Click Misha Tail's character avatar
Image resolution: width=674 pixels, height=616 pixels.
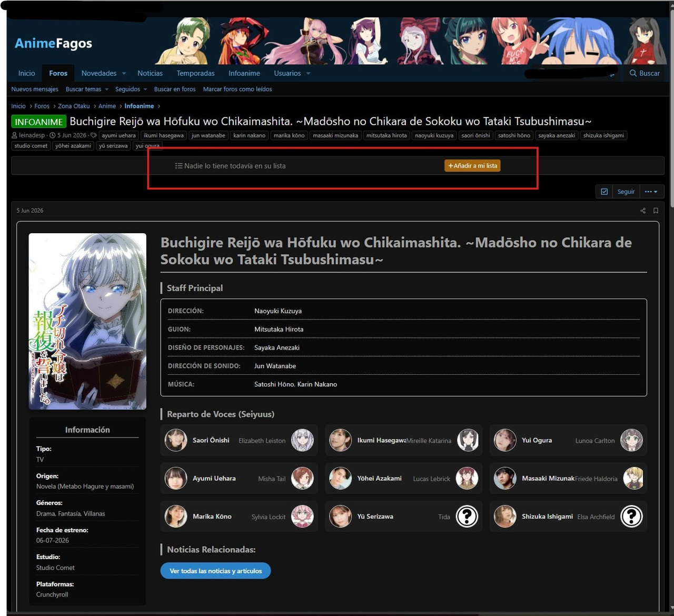pos(302,478)
